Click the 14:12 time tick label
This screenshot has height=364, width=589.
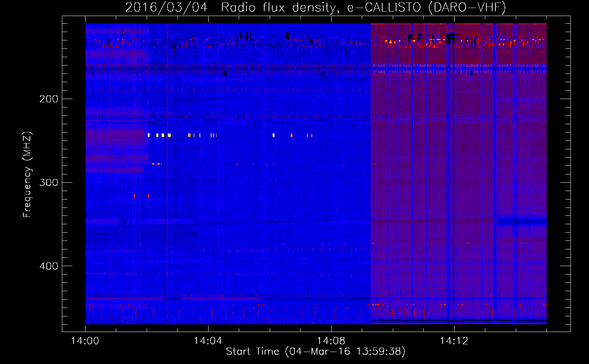pyautogui.click(x=454, y=341)
